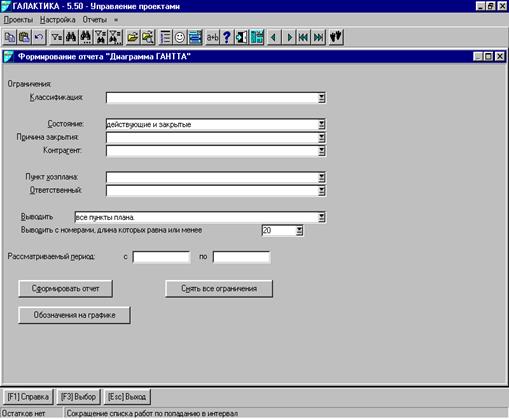509x419 pixels.
Task: Click the first binoculars search icon
Action: coord(71,37)
